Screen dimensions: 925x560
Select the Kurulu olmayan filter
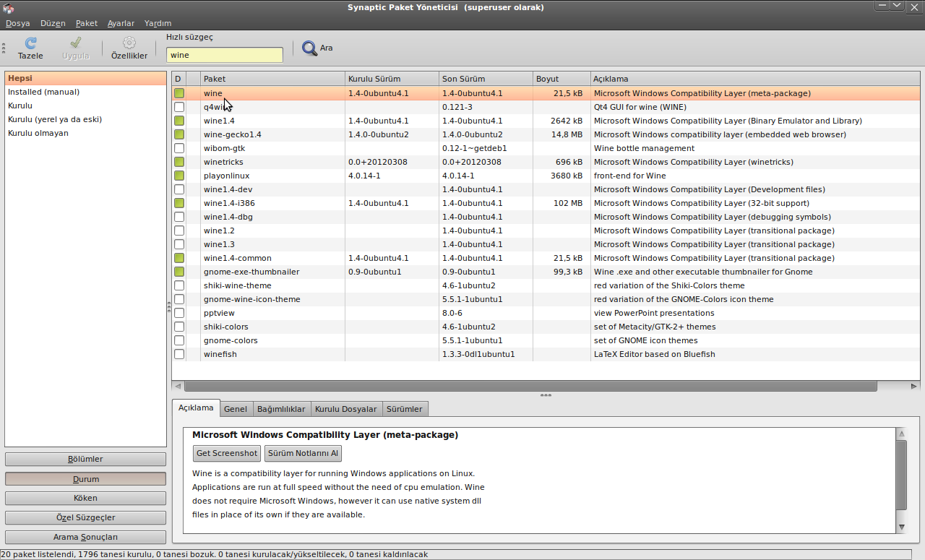(85, 133)
